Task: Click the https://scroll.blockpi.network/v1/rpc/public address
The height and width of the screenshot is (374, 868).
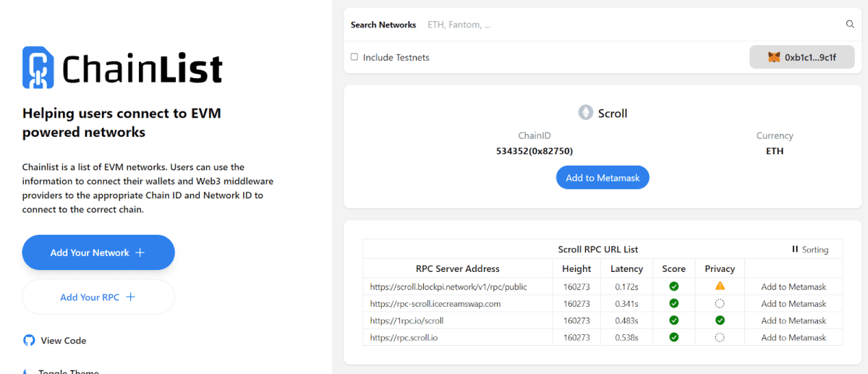Action: pos(448,287)
